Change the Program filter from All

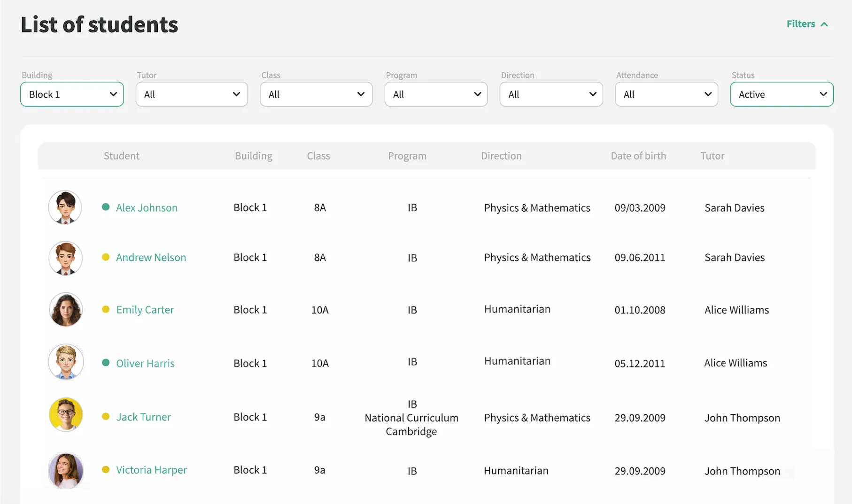point(435,94)
